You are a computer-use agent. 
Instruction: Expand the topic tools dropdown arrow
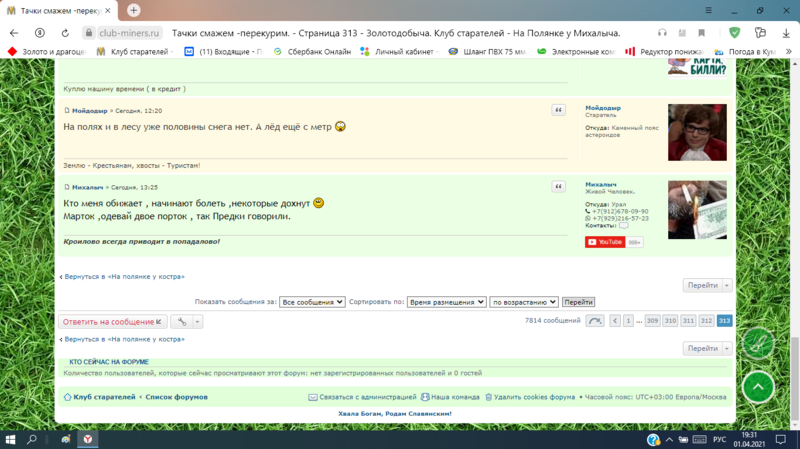coord(197,321)
